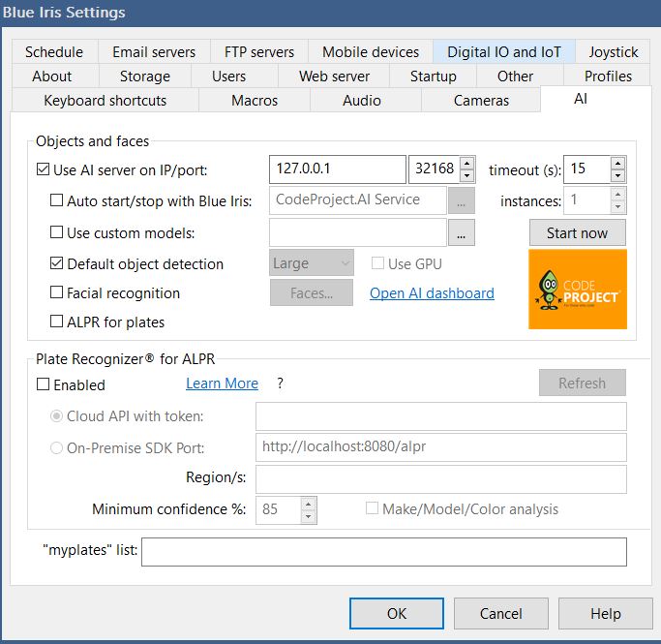The height and width of the screenshot is (644, 661).
Task: Open the Faces... button
Action: coord(312,292)
